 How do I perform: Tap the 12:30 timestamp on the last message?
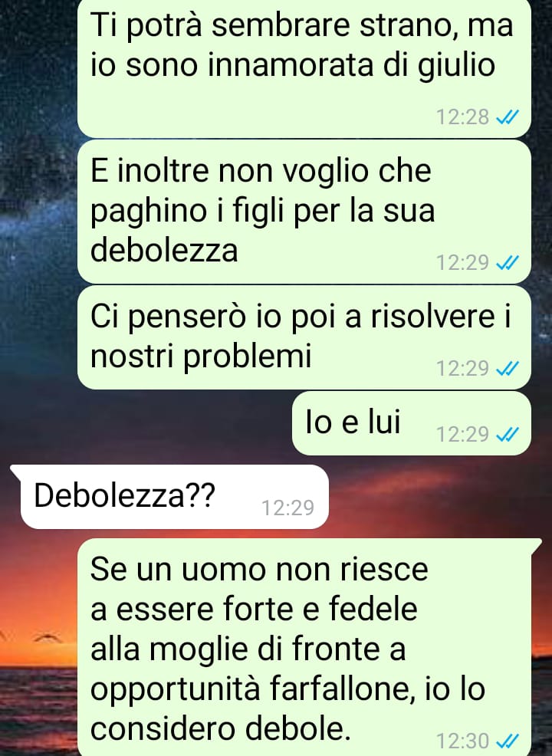[462, 741]
